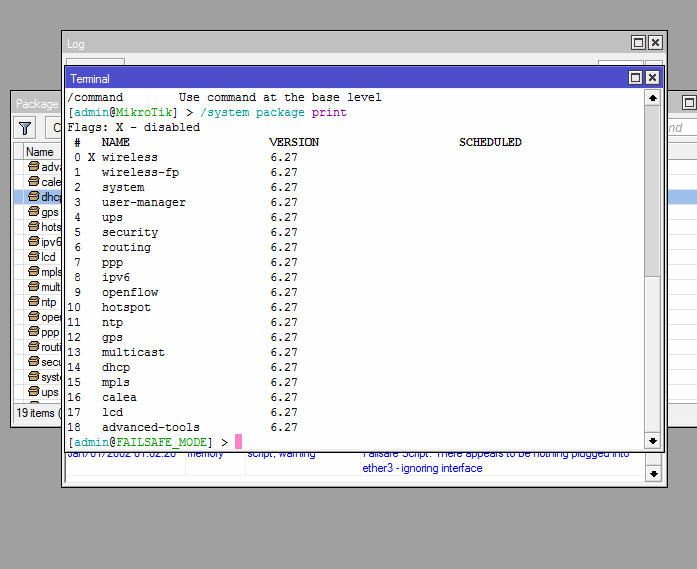The width and height of the screenshot is (697, 569).
Task: Click the terminal command prompt cursor
Action: [x=239, y=442]
